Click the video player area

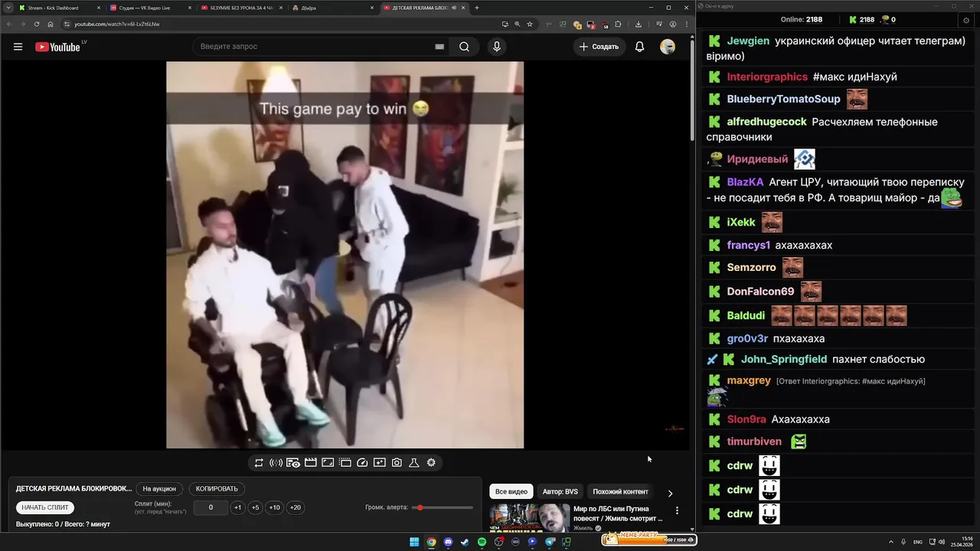345,255
